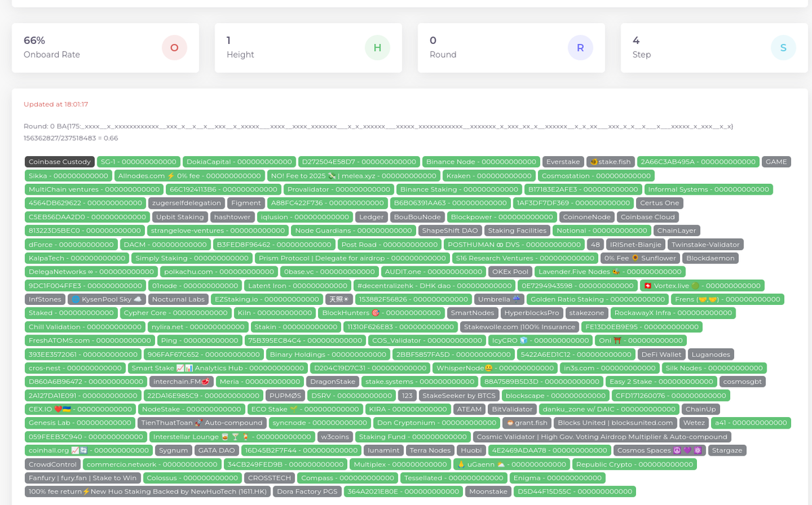Select the ChainLayer badge
Image resolution: width=812 pixels, height=505 pixels.
pyautogui.click(x=677, y=231)
